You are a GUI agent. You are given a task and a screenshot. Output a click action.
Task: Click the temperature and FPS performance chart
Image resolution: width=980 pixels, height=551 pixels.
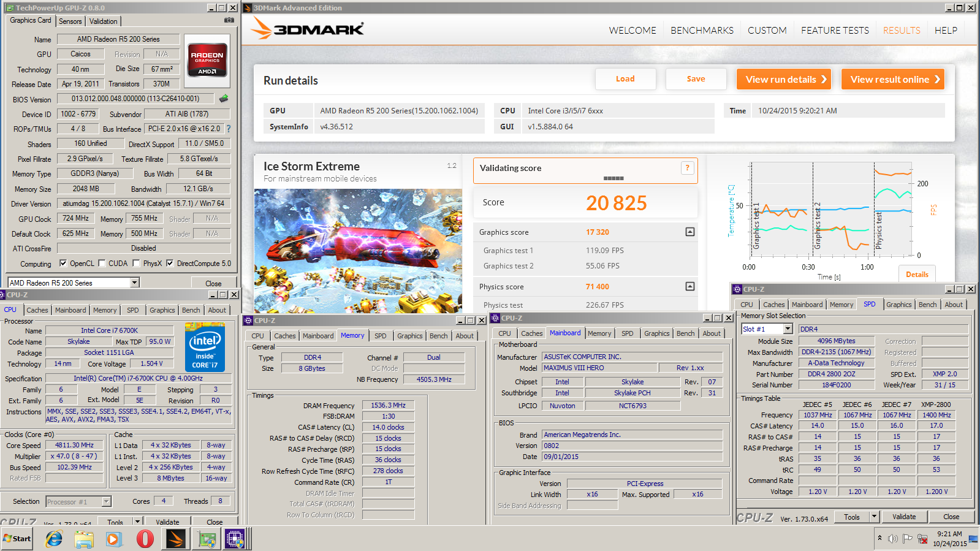pyautogui.click(x=832, y=210)
